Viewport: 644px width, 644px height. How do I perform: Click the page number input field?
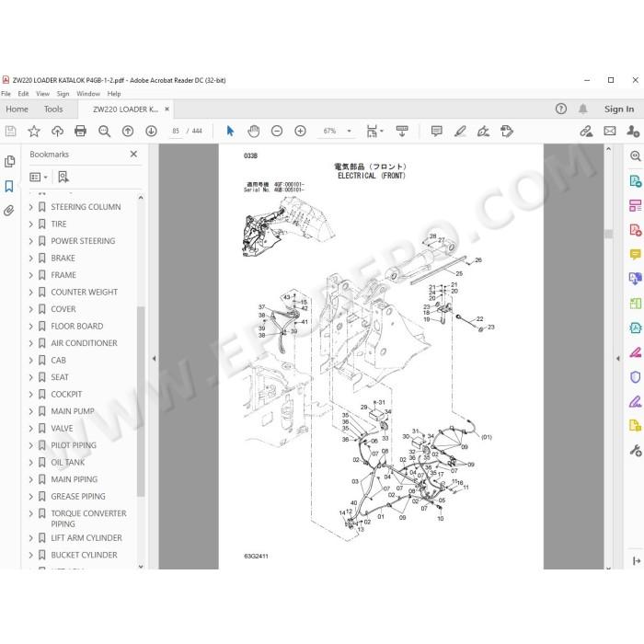(176, 131)
